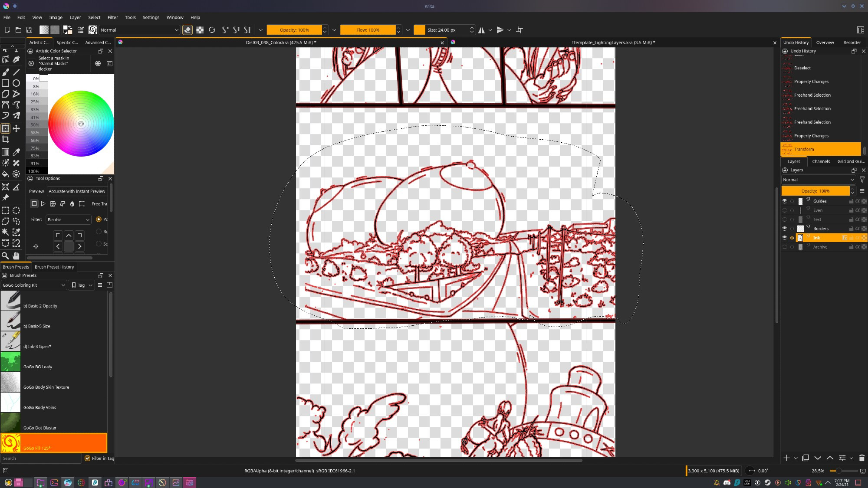
Task: Select the Ro radio option in Tool Options
Action: [x=99, y=232]
